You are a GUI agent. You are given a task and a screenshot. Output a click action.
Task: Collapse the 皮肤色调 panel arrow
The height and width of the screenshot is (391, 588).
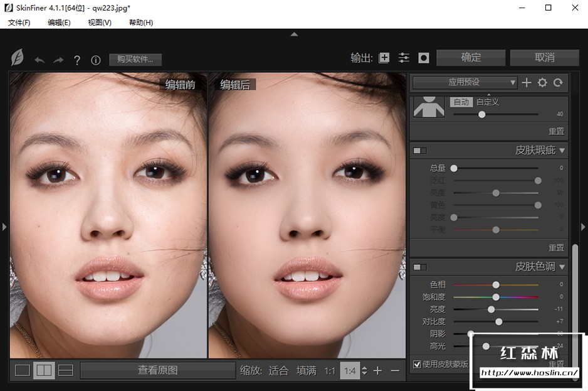point(562,267)
